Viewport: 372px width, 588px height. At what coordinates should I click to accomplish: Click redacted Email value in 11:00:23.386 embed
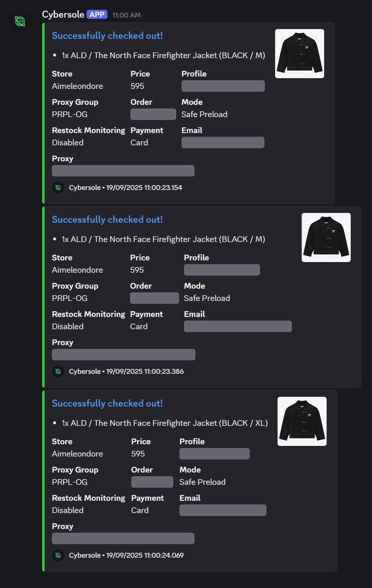pos(238,326)
